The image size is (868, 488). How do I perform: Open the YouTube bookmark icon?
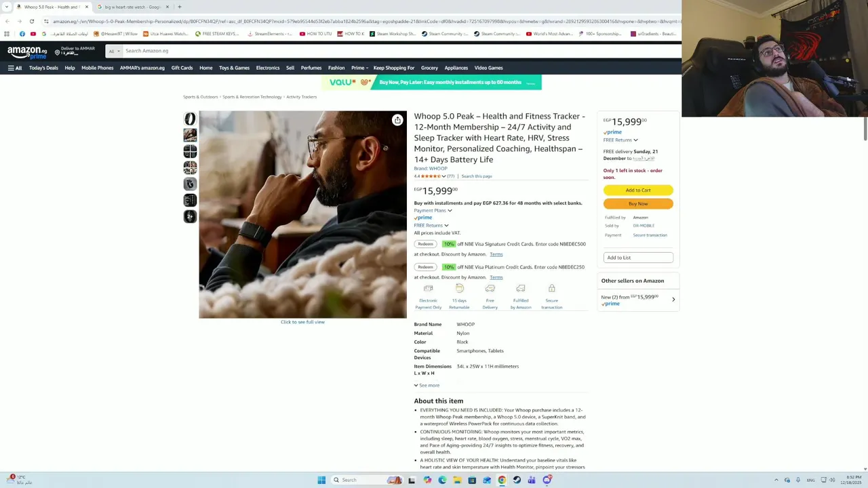33,34
